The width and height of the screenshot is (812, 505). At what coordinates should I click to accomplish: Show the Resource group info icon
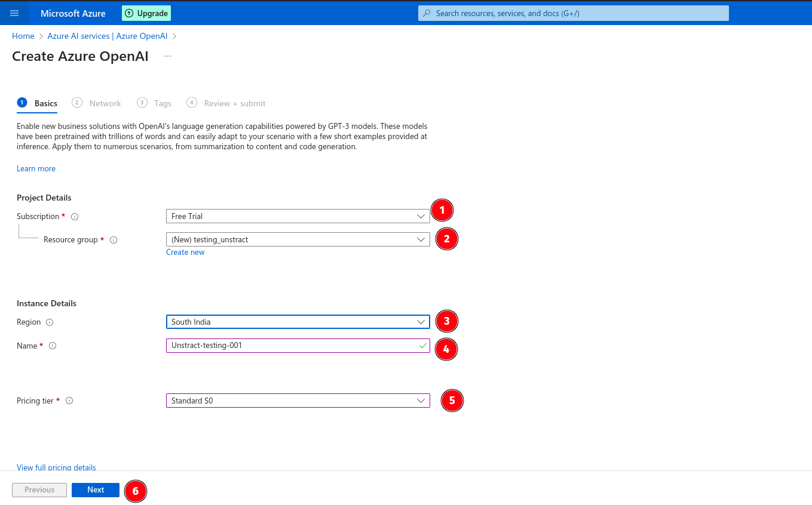pyautogui.click(x=114, y=240)
